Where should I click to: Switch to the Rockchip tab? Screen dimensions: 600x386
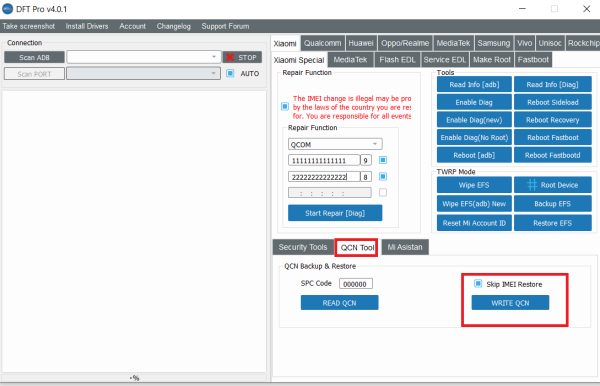pyautogui.click(x=583, y=43)
